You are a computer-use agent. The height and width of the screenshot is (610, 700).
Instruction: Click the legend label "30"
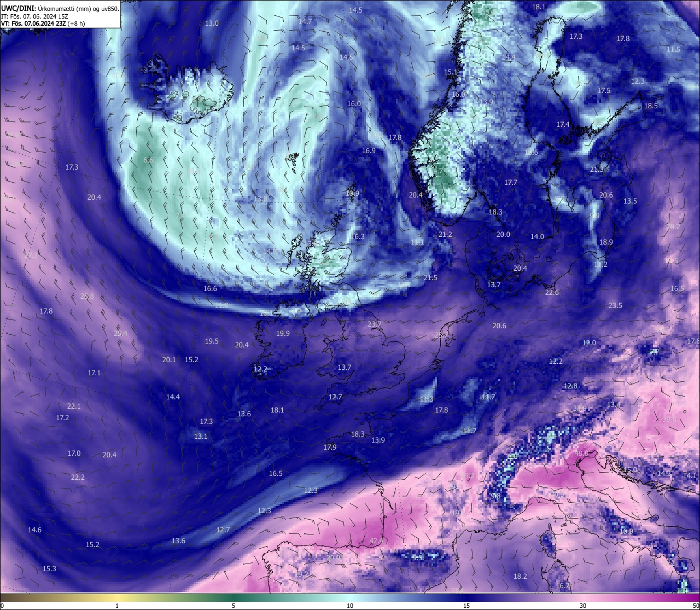coord(583,606)
